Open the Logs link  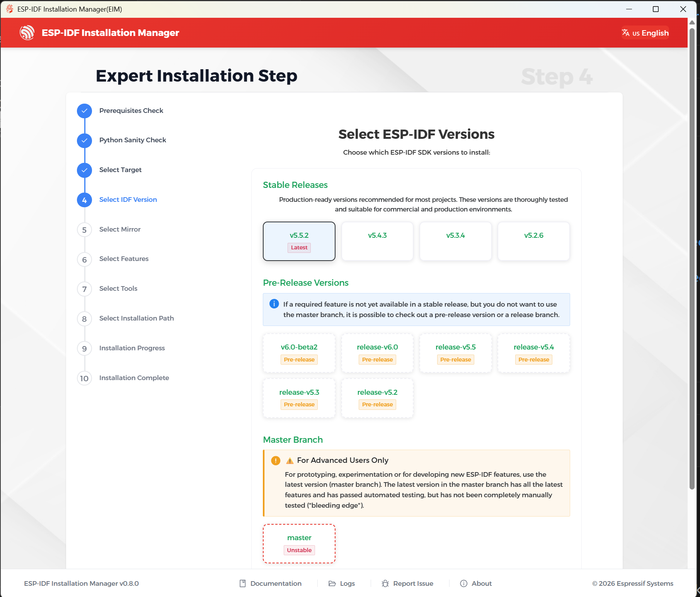click(x=342, y=583)
